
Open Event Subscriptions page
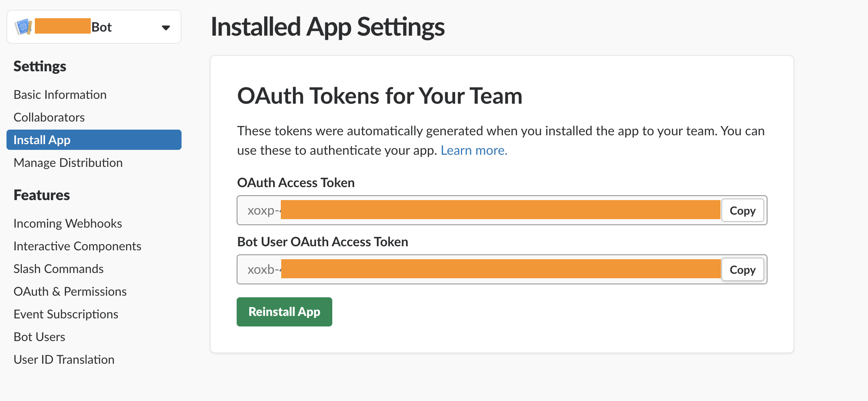[66, 314]
